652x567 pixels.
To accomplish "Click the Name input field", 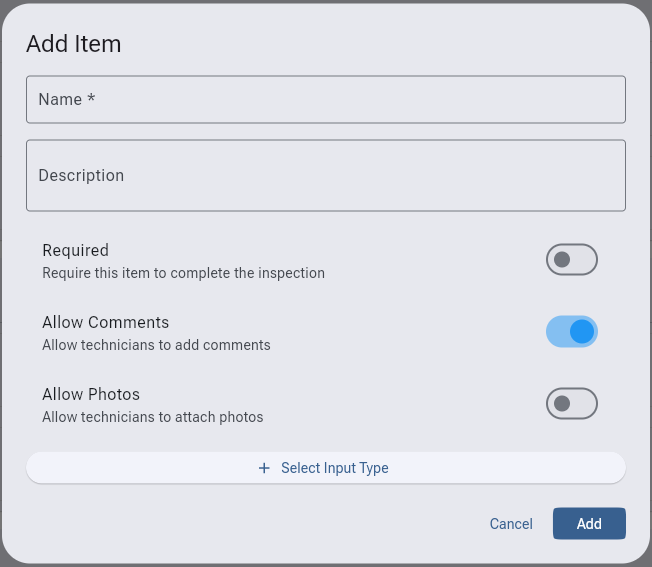I will 326,99.
